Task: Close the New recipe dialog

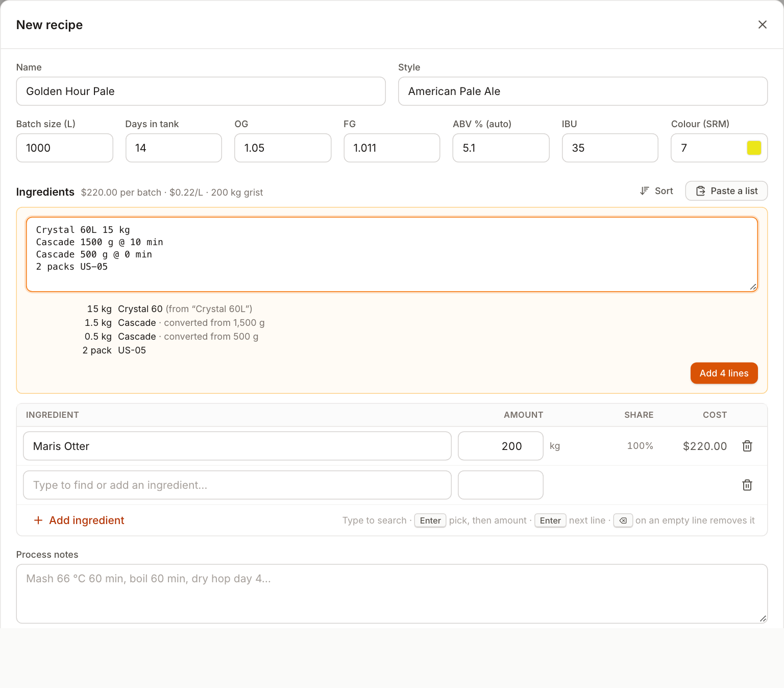Action: (x=763, y=25)
